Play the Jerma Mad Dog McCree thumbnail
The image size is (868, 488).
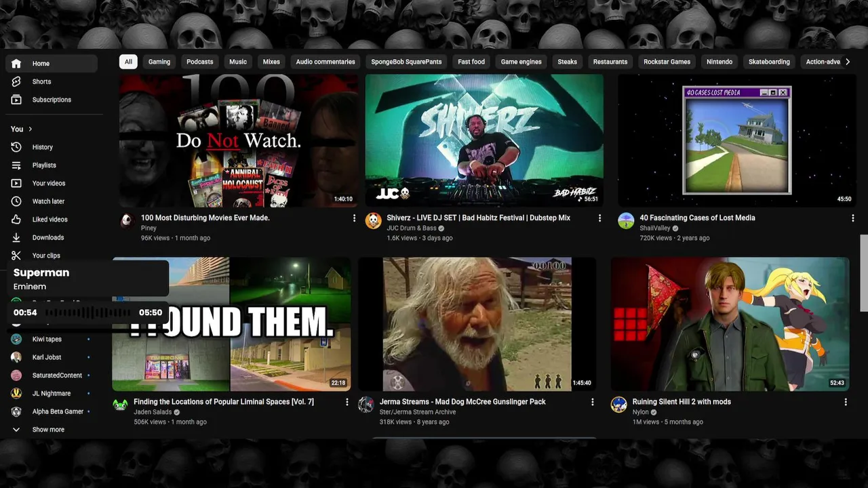point(477,324)
